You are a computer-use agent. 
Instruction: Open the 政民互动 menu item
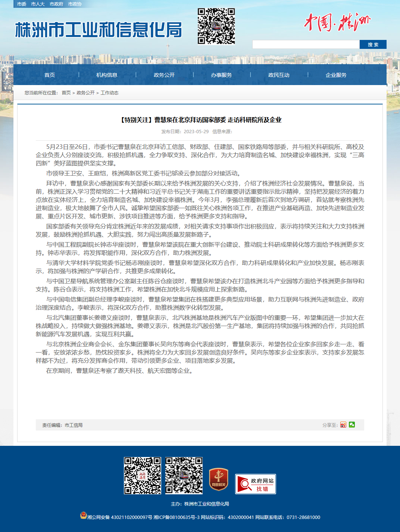(x=279, y=75)
